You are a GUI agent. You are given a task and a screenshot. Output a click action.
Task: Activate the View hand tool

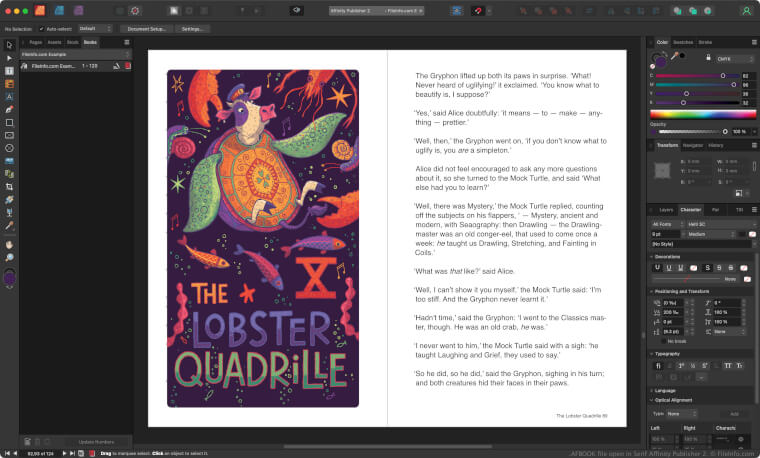9,245
